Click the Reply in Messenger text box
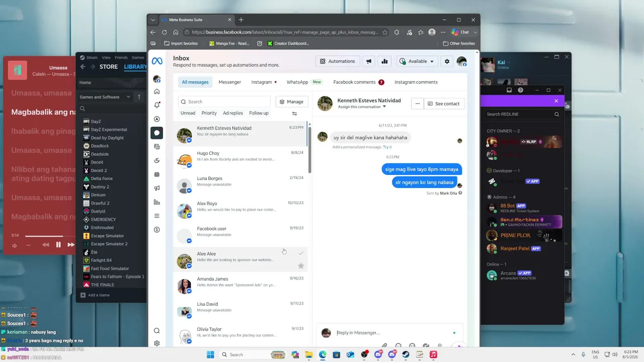Screen dimensions: 644x362 point(392,333)
